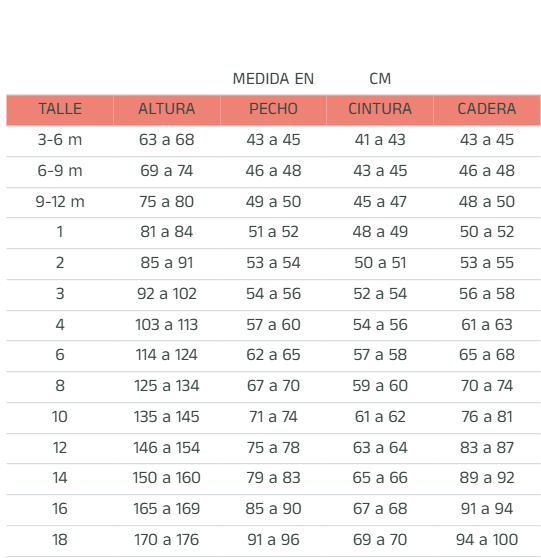
Task: Select the CINTURA column header
Action: coord(380,109)
